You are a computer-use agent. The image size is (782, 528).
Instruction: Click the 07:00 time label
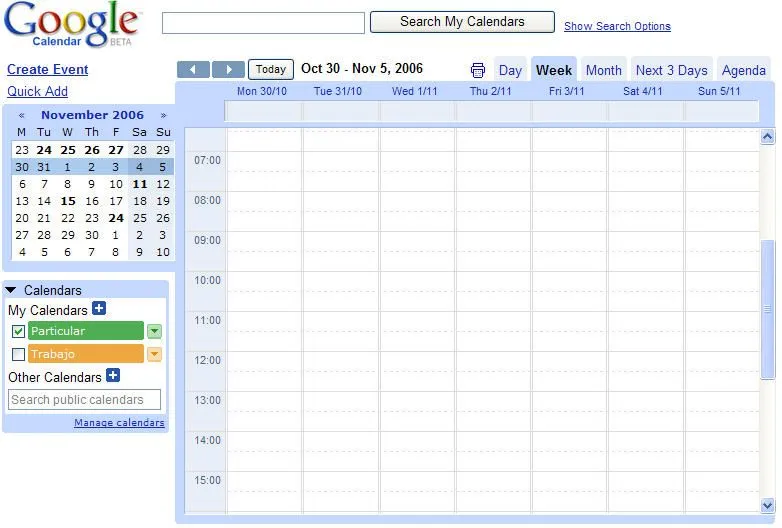coord(207,160)
